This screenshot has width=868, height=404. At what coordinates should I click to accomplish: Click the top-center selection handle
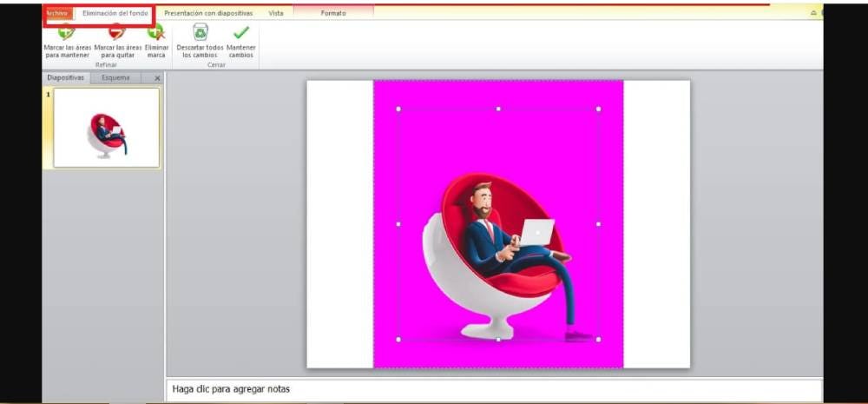[x=498, y=109]
